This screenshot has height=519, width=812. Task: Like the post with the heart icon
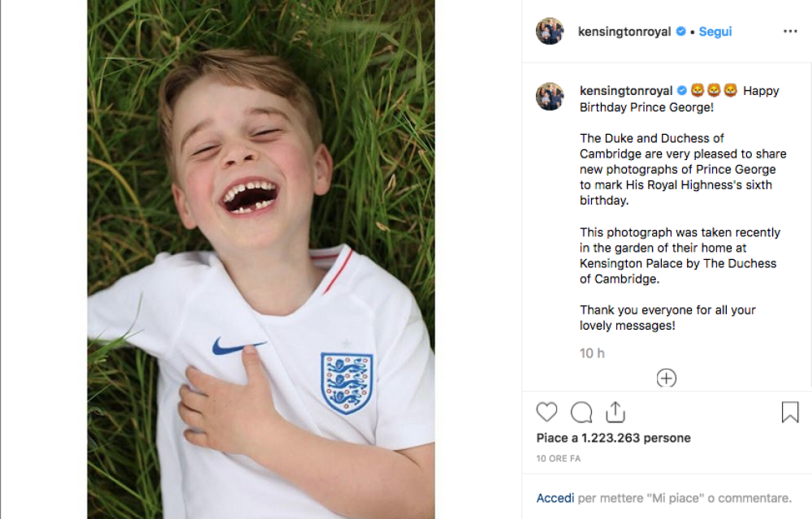546,413
